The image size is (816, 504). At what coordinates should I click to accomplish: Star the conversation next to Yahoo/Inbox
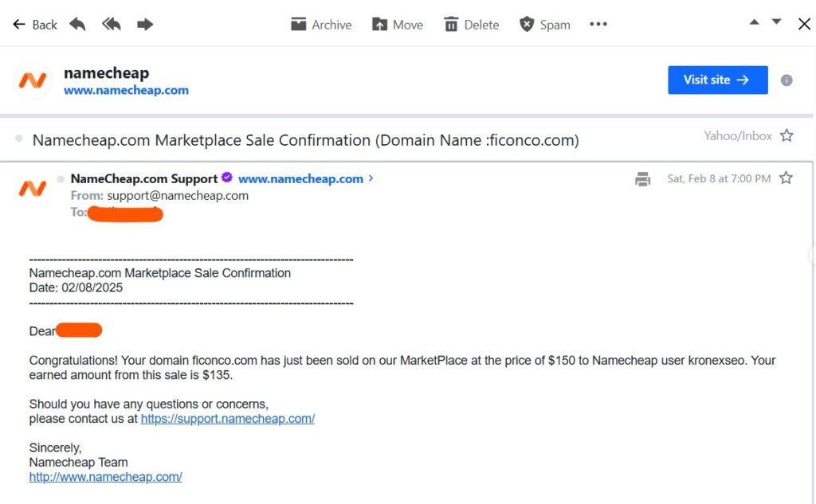(x=787, y=136)
